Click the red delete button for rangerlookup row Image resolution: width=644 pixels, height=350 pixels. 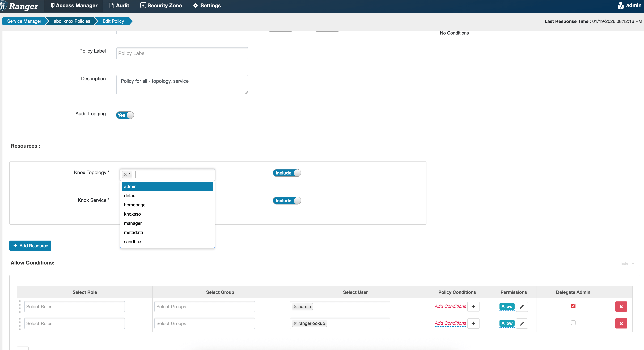click(x=621, y=323)
